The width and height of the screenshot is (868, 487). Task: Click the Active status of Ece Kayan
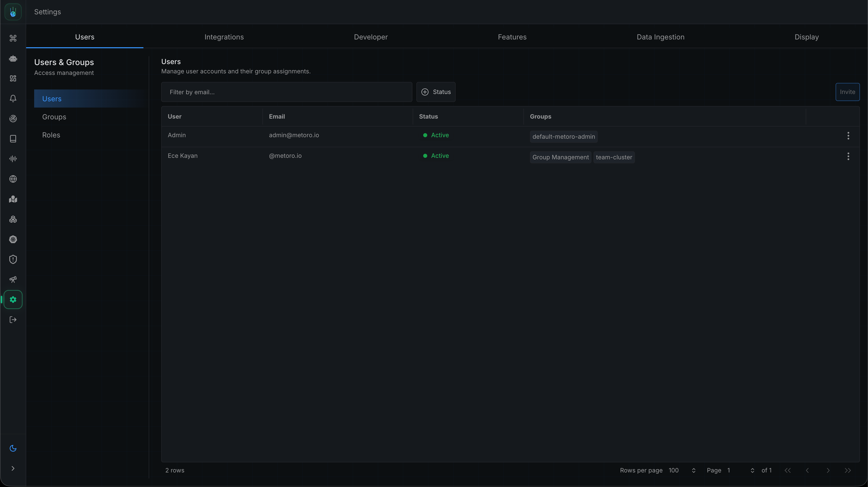pos(436,156)
